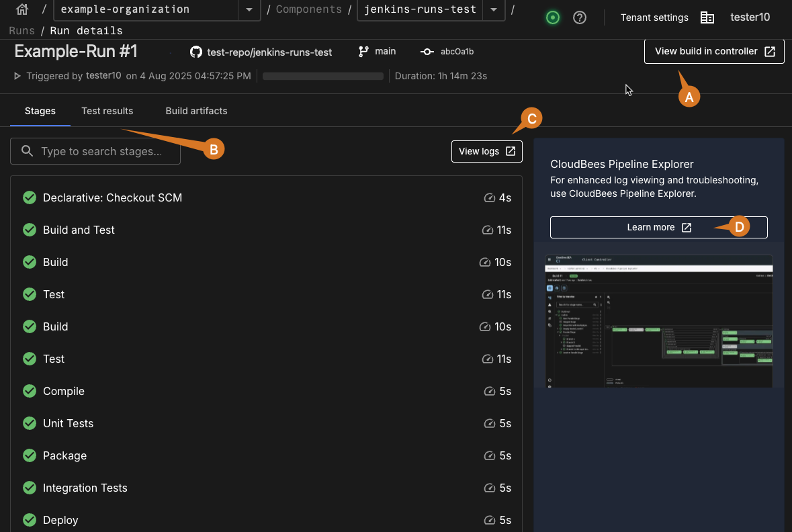The width and height of the screenshot is (792, 532).
Task: Click the home icon in breadcrumb
Action: pyautogui.click(x=22, y=10)
